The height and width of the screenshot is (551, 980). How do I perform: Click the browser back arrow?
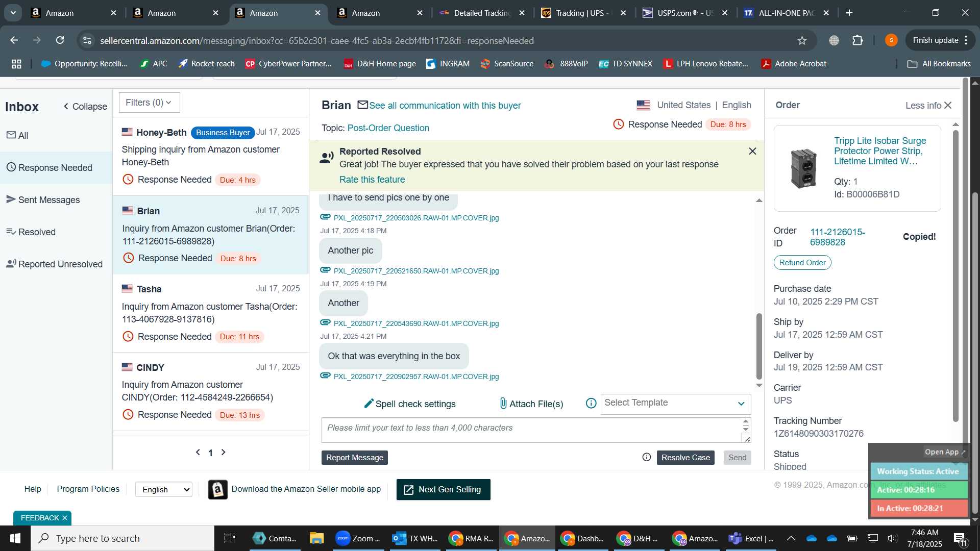point(14,40)
